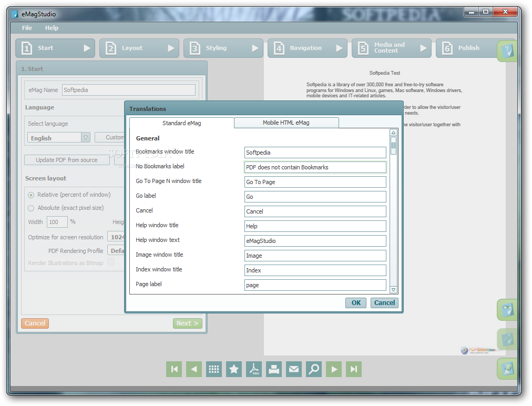Open step 3 Styling
The image size is (532, 406).
(223, 48)
